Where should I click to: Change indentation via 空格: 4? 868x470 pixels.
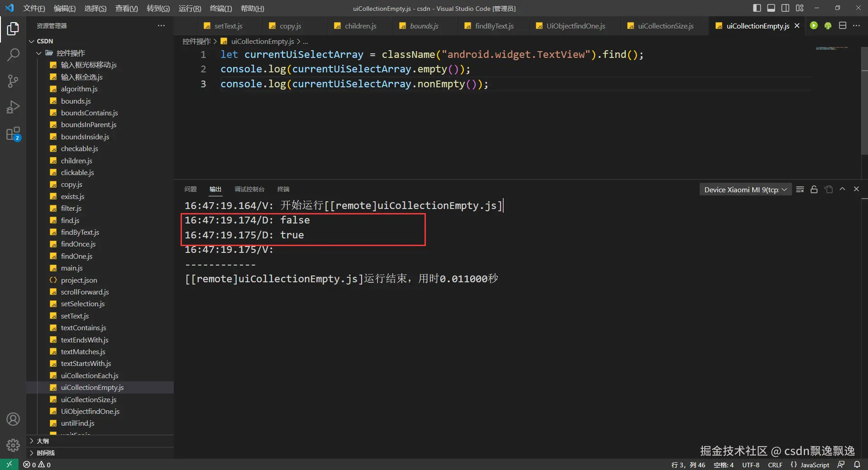(x=723, y=465)
